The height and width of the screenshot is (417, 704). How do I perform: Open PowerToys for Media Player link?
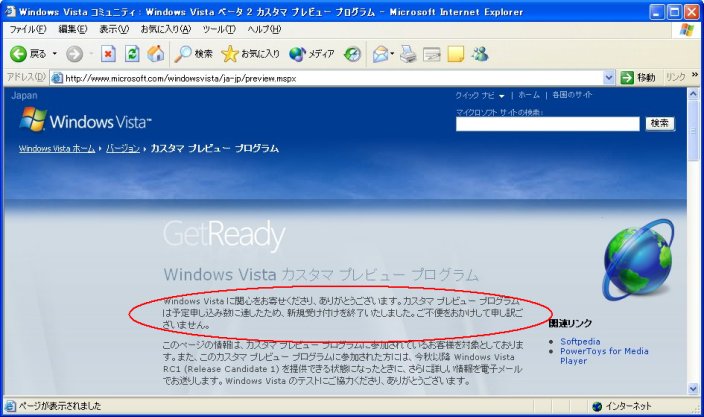click(604, 356)
